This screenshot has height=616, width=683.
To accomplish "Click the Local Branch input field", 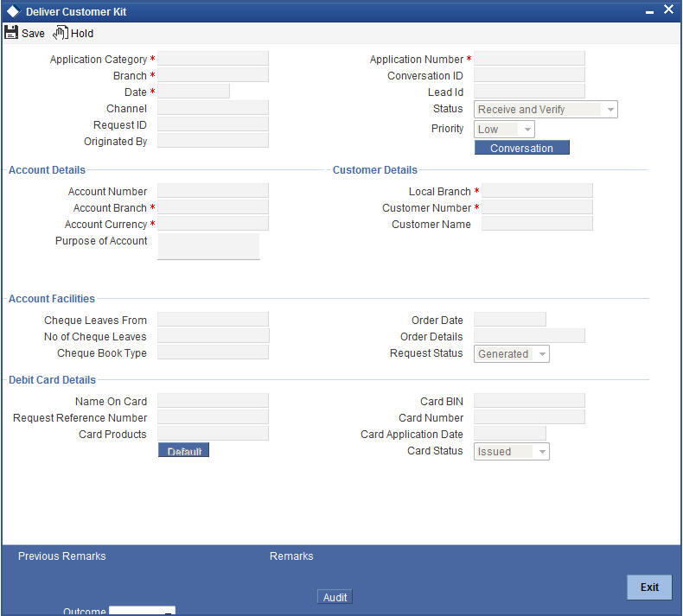I will click(x=537, y=191).
